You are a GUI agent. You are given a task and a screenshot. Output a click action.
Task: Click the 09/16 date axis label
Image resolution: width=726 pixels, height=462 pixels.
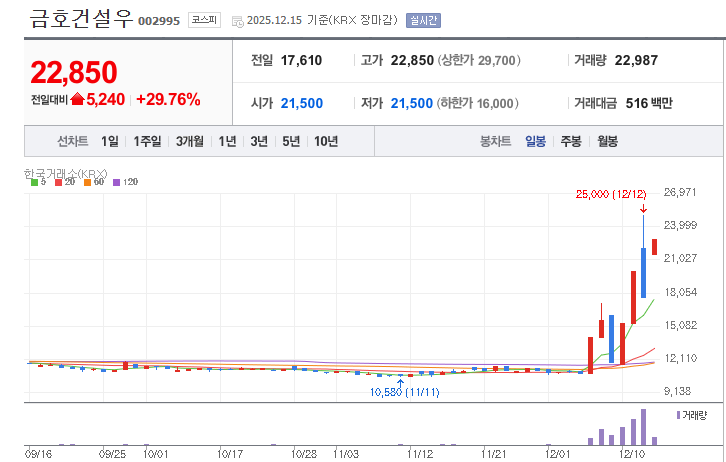pyautogui.click(x=38, y=454)
